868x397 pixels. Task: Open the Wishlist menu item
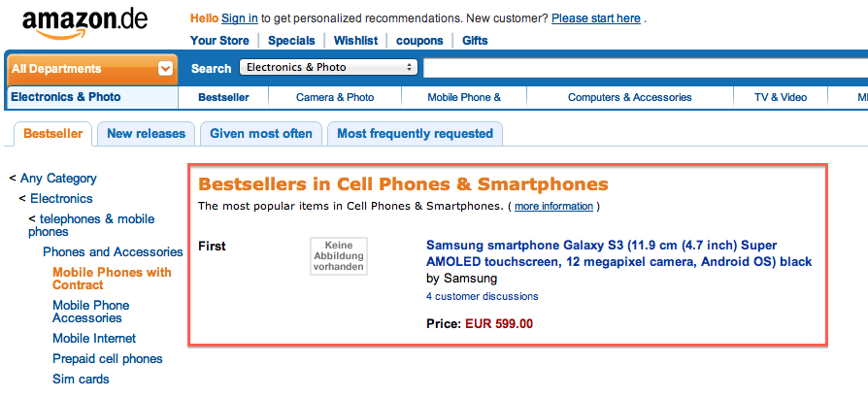tap(356, 41)
